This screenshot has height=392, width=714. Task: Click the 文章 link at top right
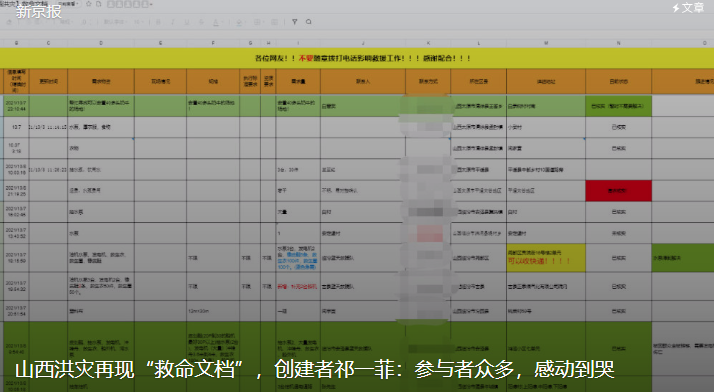coord(688,8)
